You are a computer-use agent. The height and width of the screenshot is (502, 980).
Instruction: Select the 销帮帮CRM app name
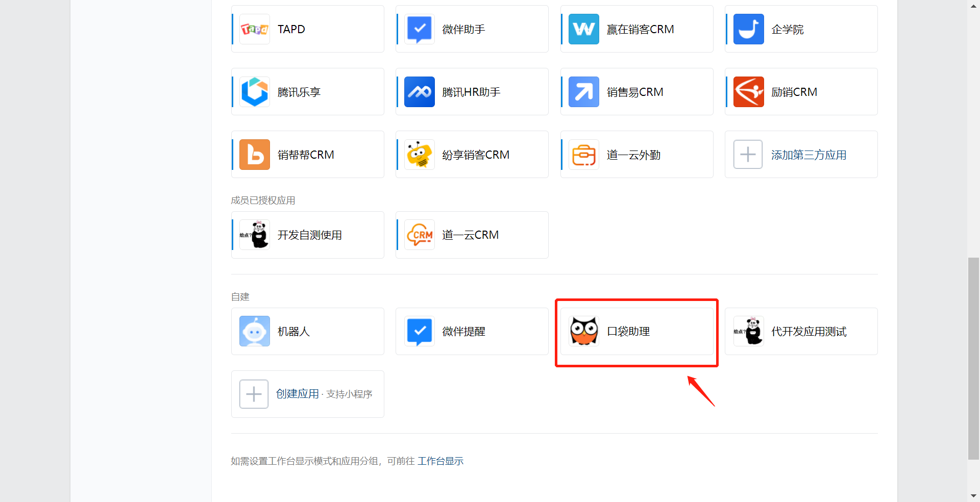point(306,155)
